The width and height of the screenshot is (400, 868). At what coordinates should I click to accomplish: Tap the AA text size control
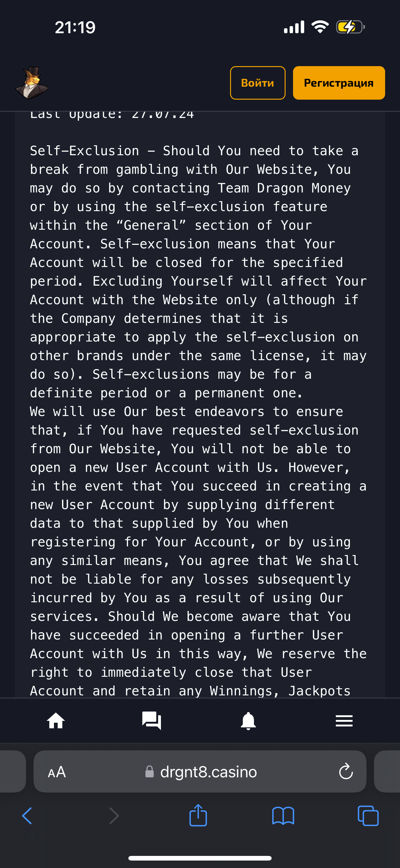(56, 772)
